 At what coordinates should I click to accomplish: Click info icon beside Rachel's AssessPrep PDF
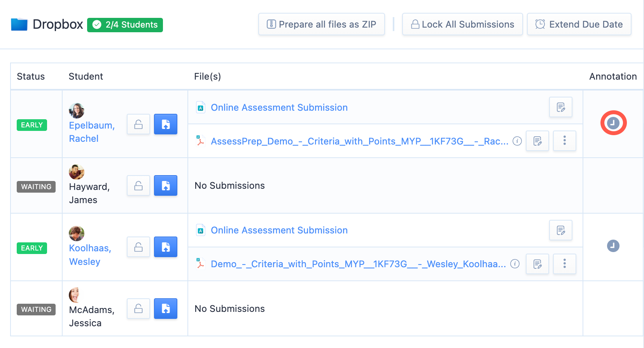pos(517,141)
